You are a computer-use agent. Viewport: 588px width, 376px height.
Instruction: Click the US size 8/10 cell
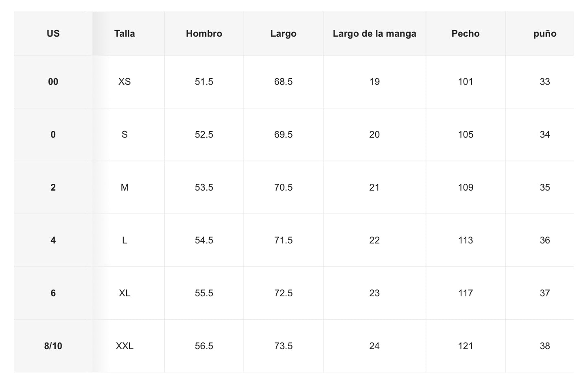[53, 346]
